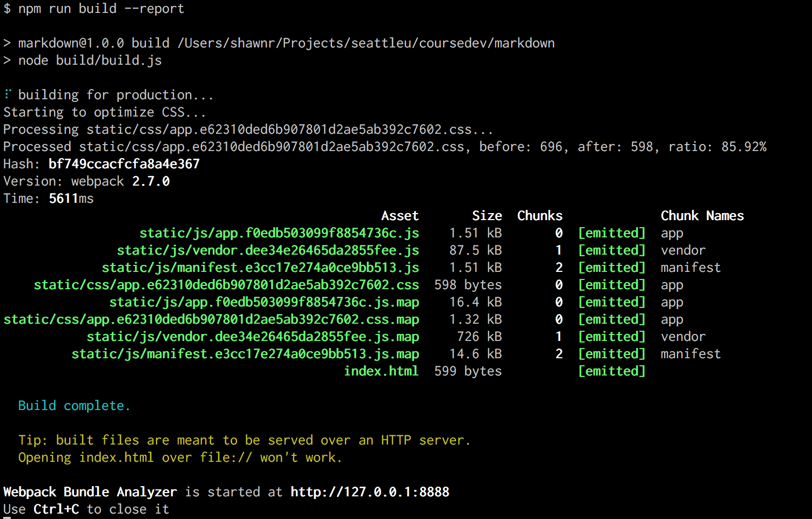
Task: Click the webpack version number 2.7.0
Action: (151, 181)
